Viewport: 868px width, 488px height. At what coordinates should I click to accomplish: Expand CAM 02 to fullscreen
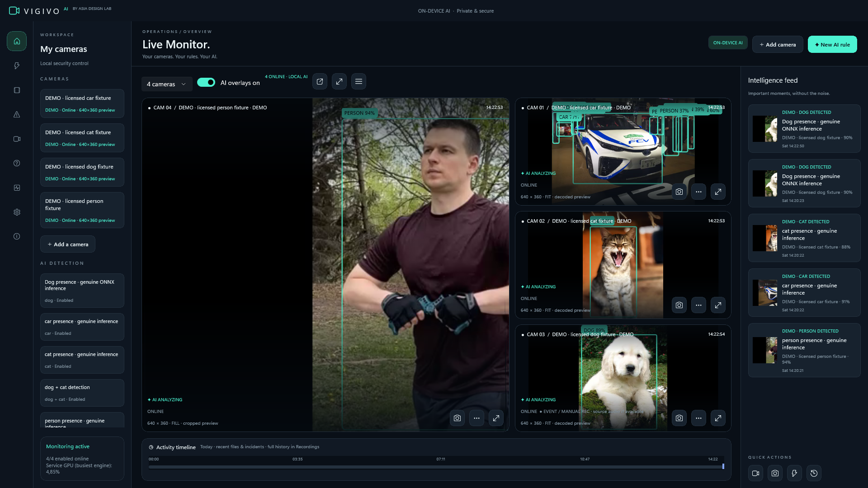(718, 305)
